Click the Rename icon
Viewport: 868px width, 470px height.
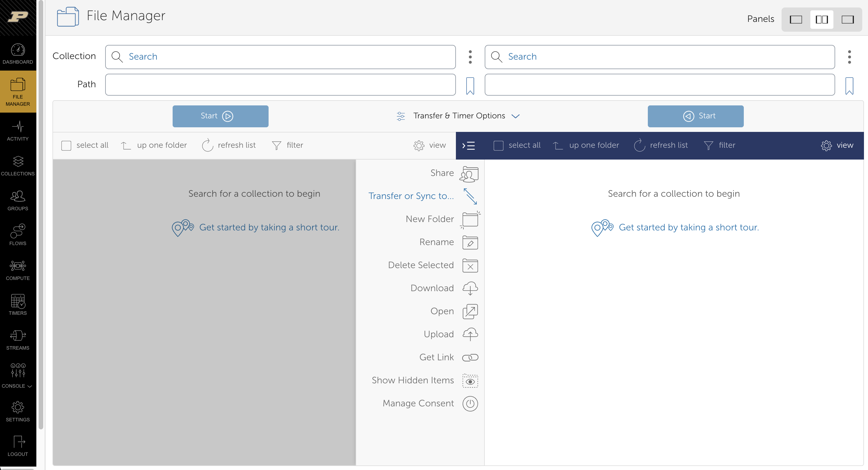470,242
